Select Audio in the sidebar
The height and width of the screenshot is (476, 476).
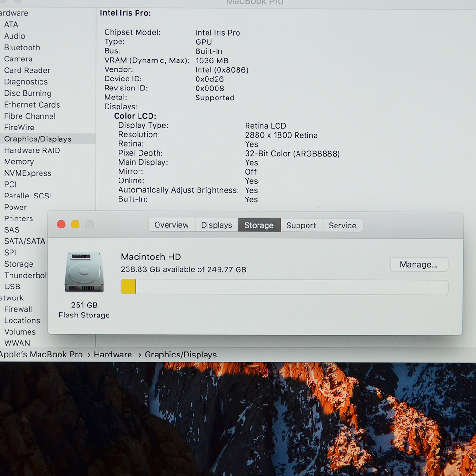pyautogui.click(x=15, y=36)
